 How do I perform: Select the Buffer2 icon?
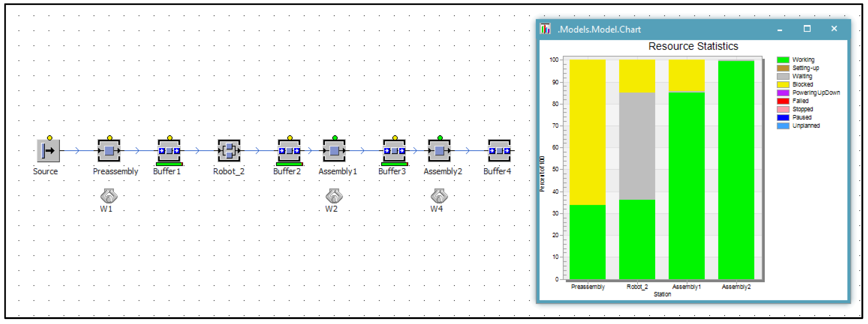[x=289, y=150]
